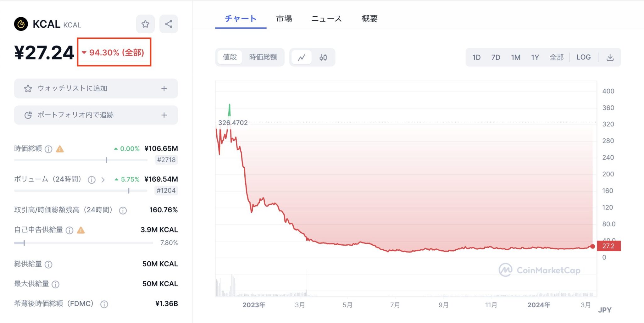Open the ニュース tab
The width and height of the screenshot is (644, 323).
326,19
